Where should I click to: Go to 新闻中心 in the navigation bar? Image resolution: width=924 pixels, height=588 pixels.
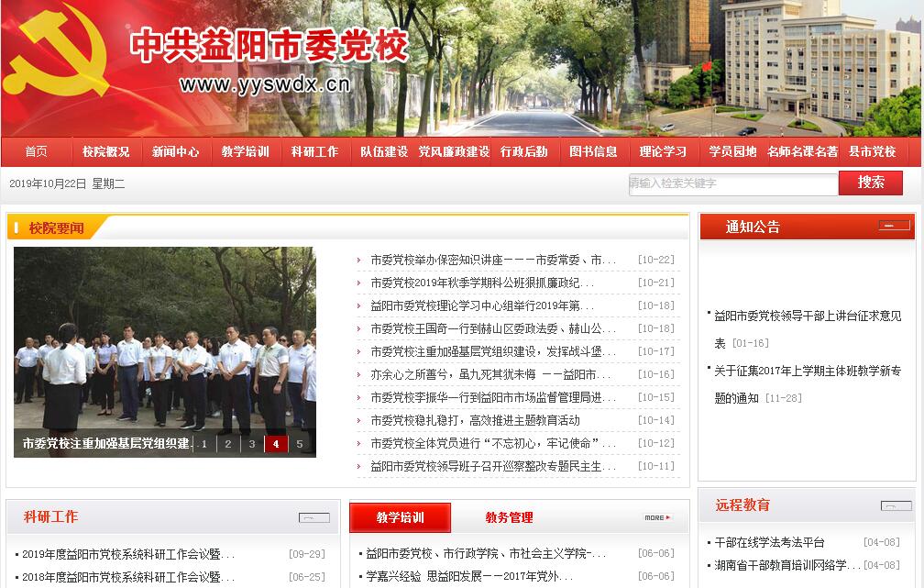pyautogui.click(x=176, y=151)
